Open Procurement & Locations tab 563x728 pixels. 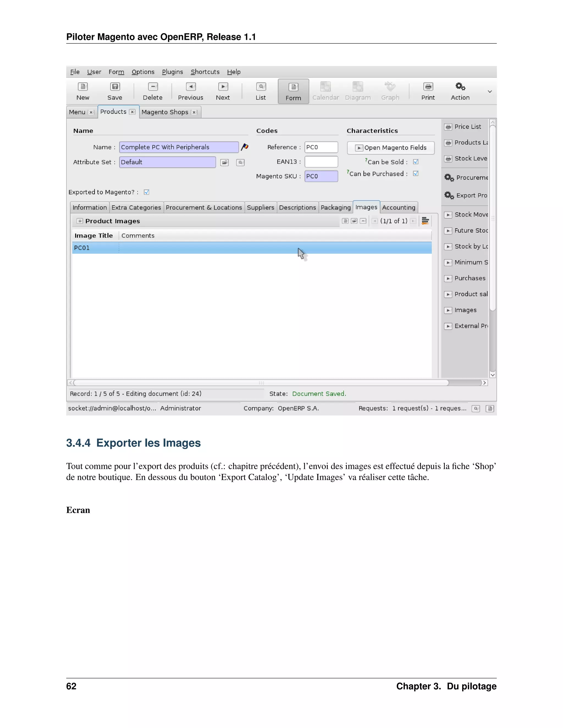tap(204, 207)
